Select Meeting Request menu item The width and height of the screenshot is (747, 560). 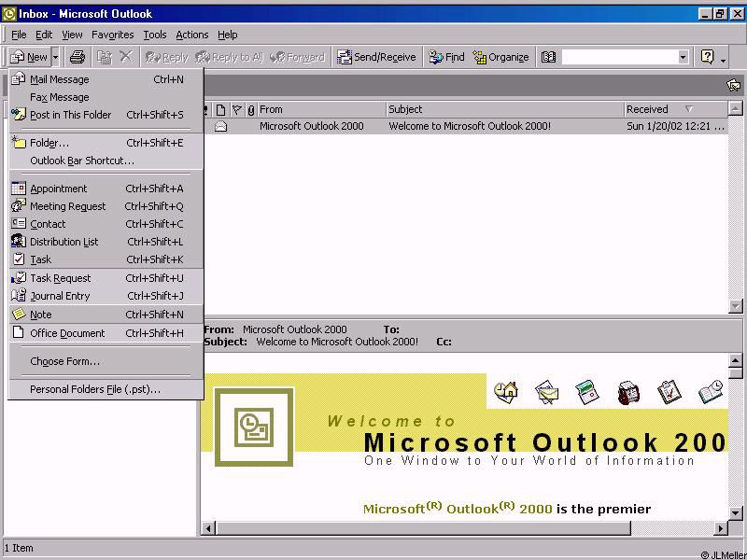(106, 206)
